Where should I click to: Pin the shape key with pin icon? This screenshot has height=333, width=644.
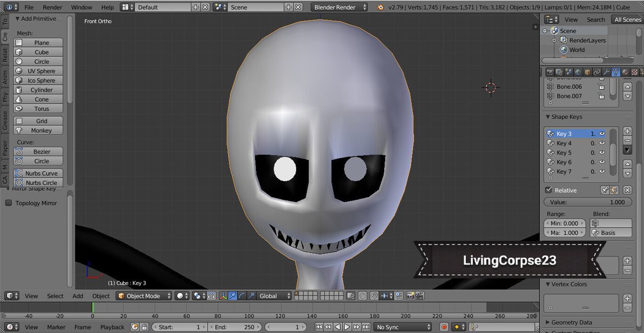[x=605, y=190]
